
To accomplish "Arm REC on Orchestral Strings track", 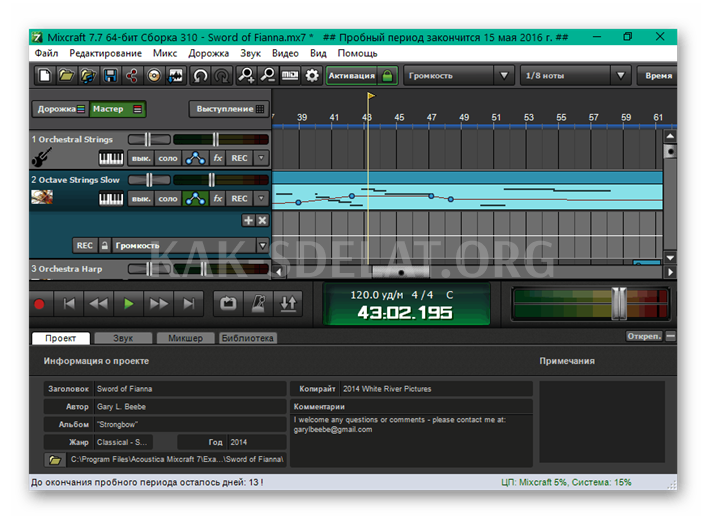I will 240,158.
